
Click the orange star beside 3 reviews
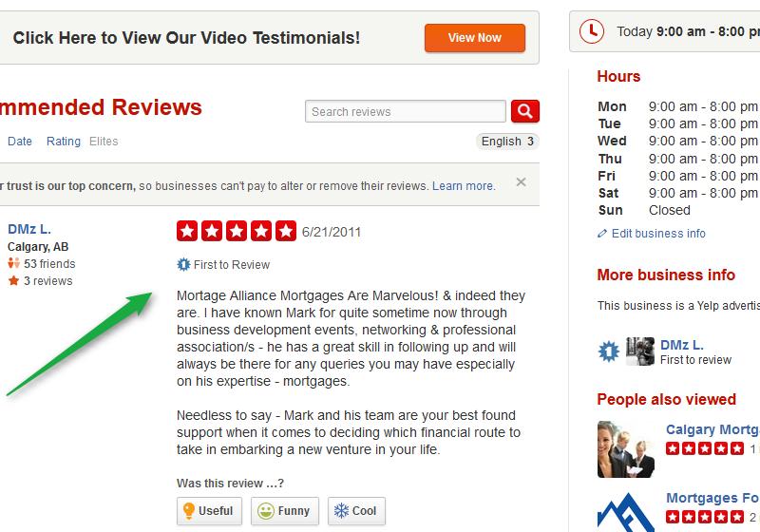[13, 280]
